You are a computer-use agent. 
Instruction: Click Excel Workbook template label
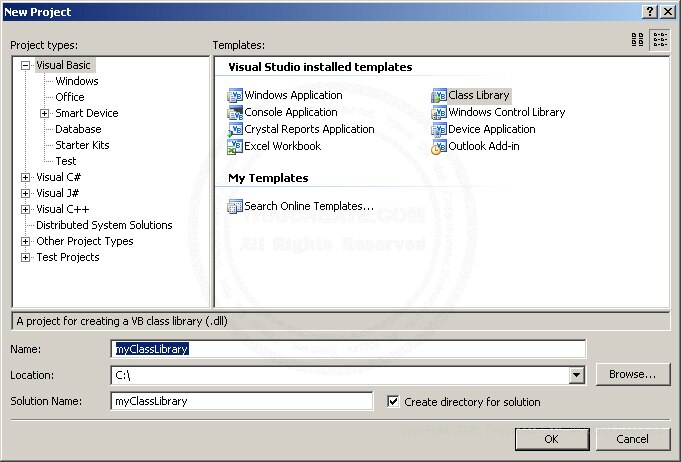tap(283, 146)
